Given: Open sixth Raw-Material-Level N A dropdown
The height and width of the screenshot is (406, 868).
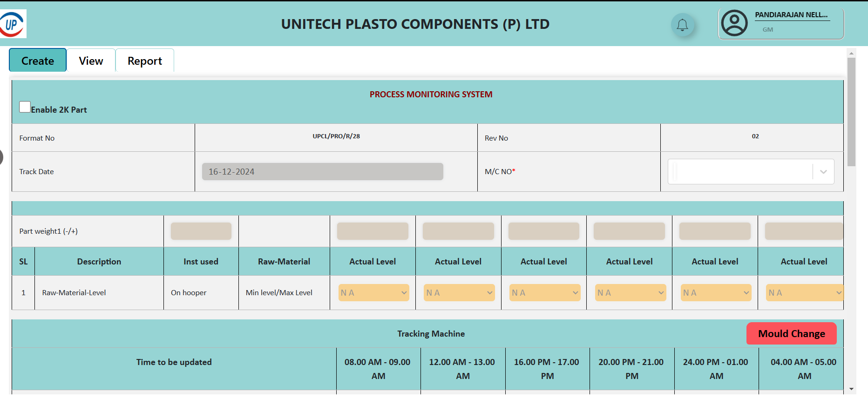Looking at the screenshot, I should (x=805, y=292).
